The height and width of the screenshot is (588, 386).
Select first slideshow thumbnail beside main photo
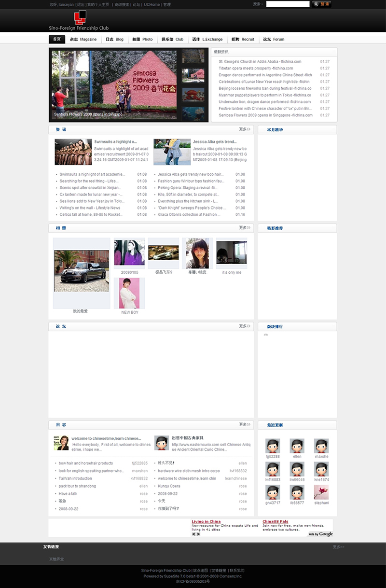[x=193, y=56]
